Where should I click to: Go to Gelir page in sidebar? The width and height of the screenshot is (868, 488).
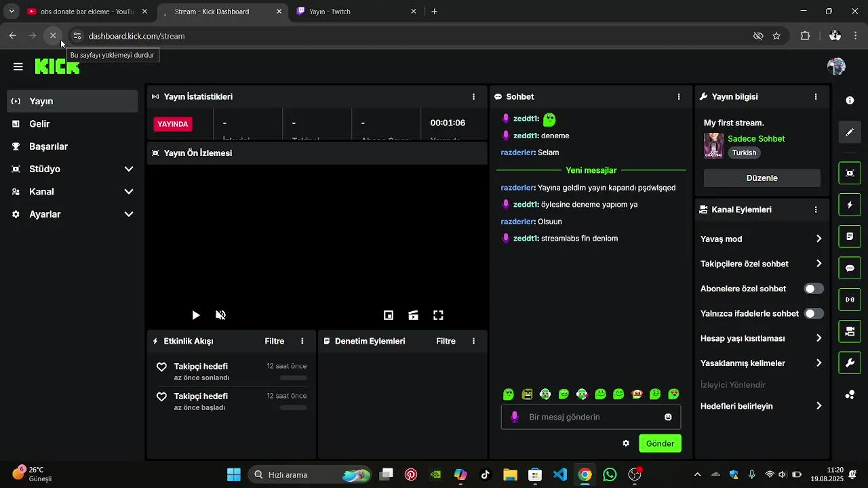pos(73,124)
